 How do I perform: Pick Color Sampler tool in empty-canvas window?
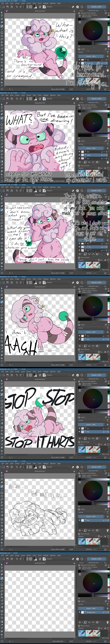2,625
